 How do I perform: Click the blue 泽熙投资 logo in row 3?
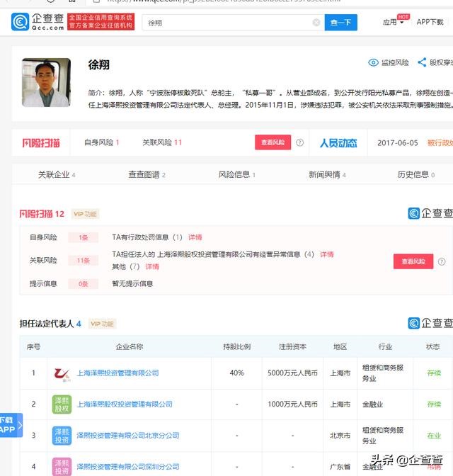click(x=62, y=436)
